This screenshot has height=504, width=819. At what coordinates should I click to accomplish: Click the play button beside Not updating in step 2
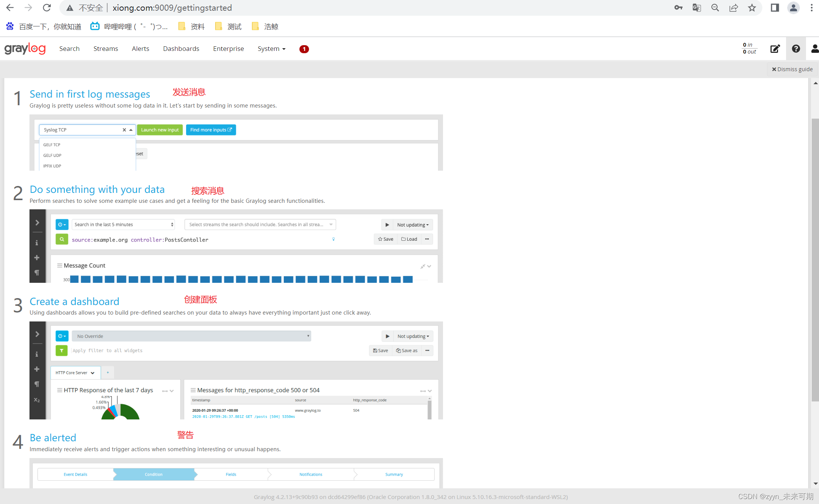click(x=387, y=225)
